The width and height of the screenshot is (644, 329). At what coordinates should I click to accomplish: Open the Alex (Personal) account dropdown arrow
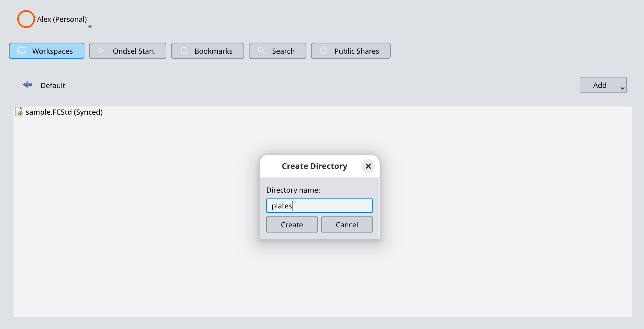tap(90, 27)
